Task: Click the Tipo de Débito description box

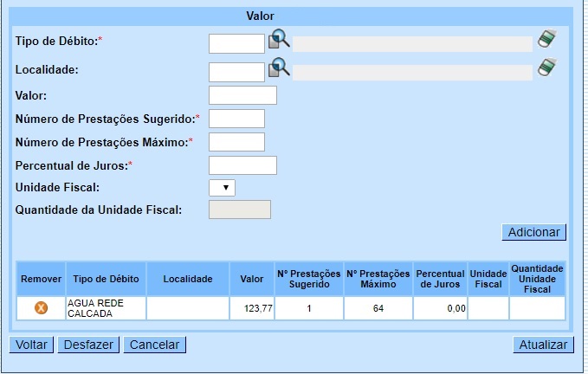Action: coord(412,44)
